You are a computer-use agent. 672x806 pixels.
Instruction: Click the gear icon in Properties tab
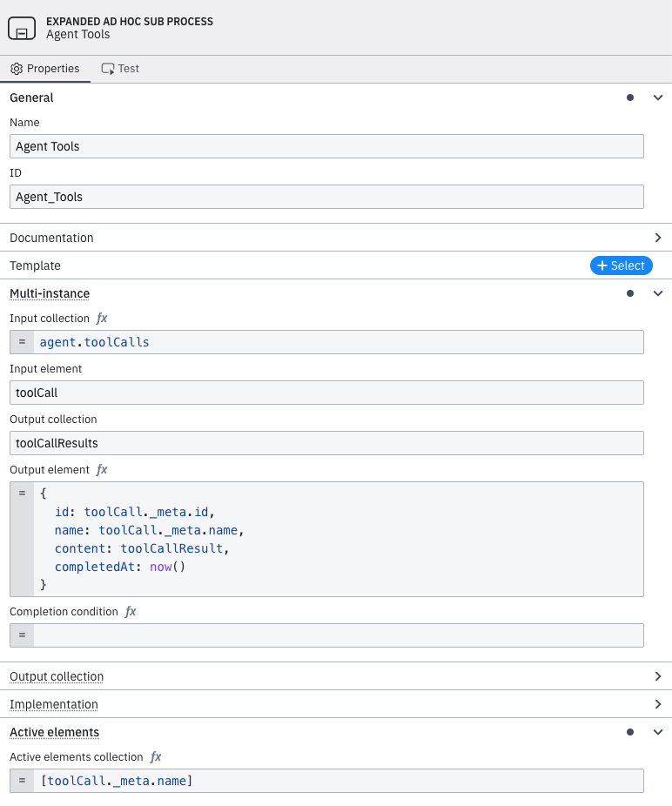tap(17, 69)
